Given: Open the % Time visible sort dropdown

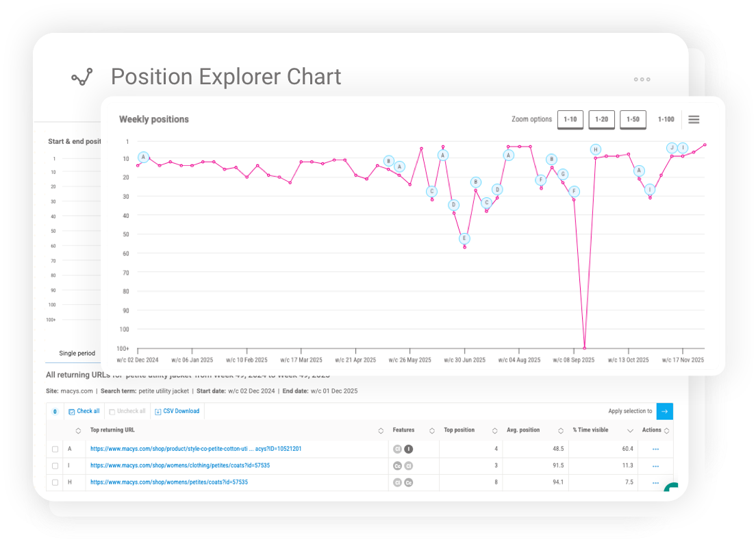Looking at the screenshot, I should click(x=631, y=430).
